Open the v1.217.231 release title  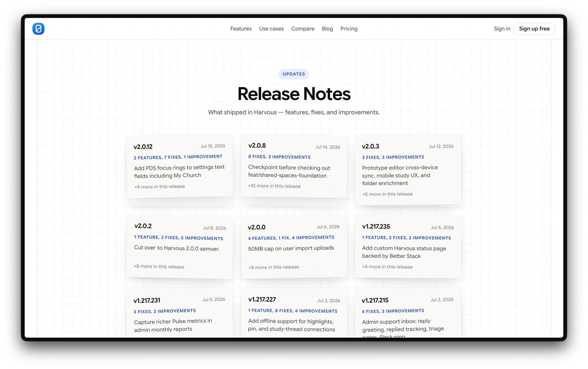147,300
